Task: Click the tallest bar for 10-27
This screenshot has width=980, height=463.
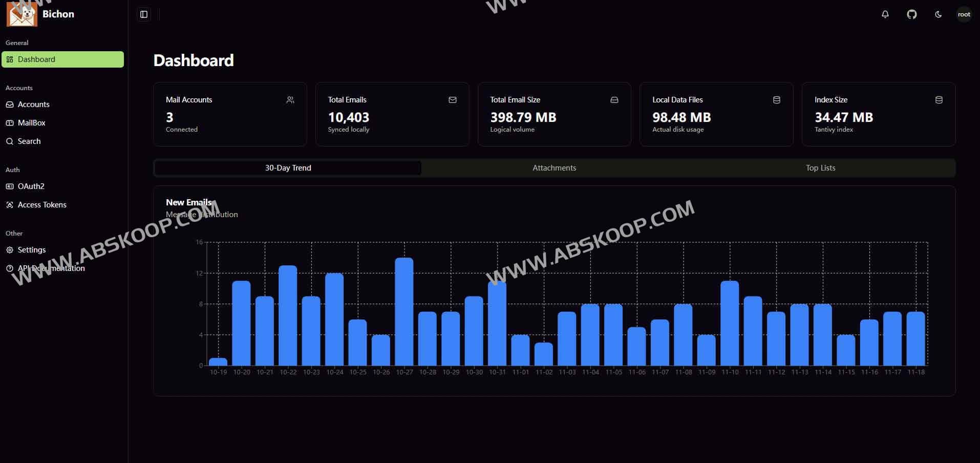Action: (x=404, y=311)
